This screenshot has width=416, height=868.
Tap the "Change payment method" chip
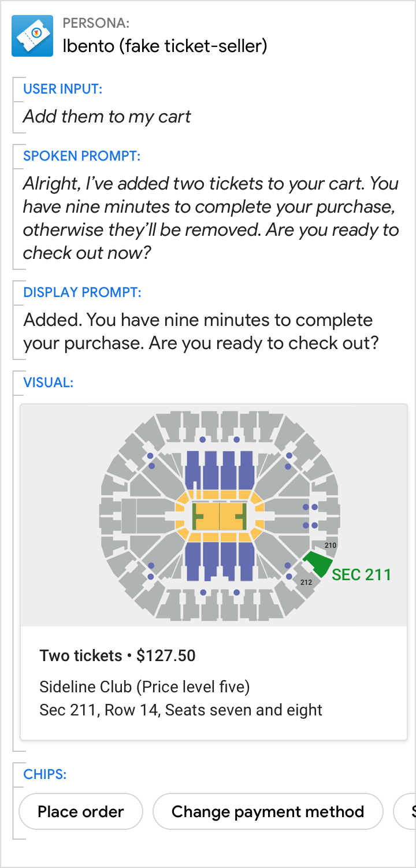pos(268,811)
